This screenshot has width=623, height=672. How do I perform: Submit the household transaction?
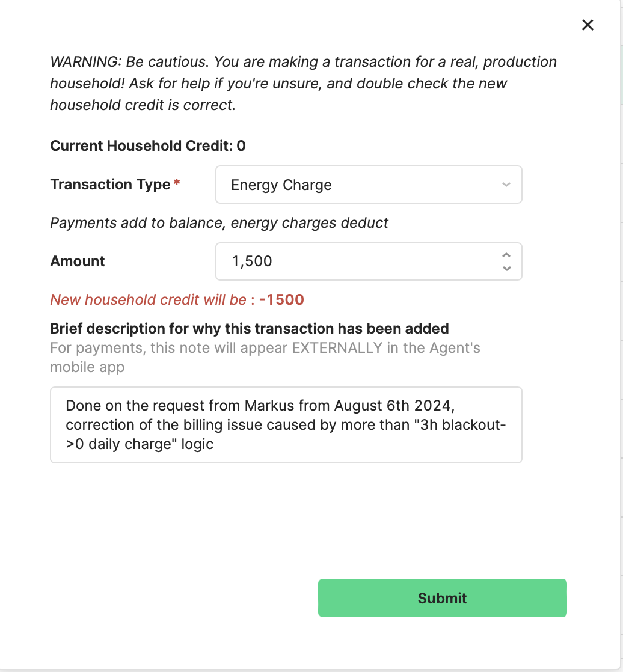[442, 598]
